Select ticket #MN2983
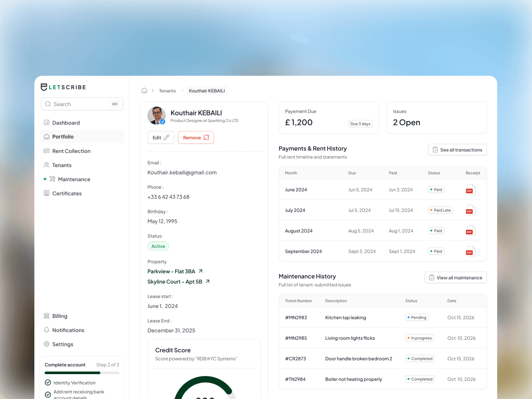 tap(383, 317)
